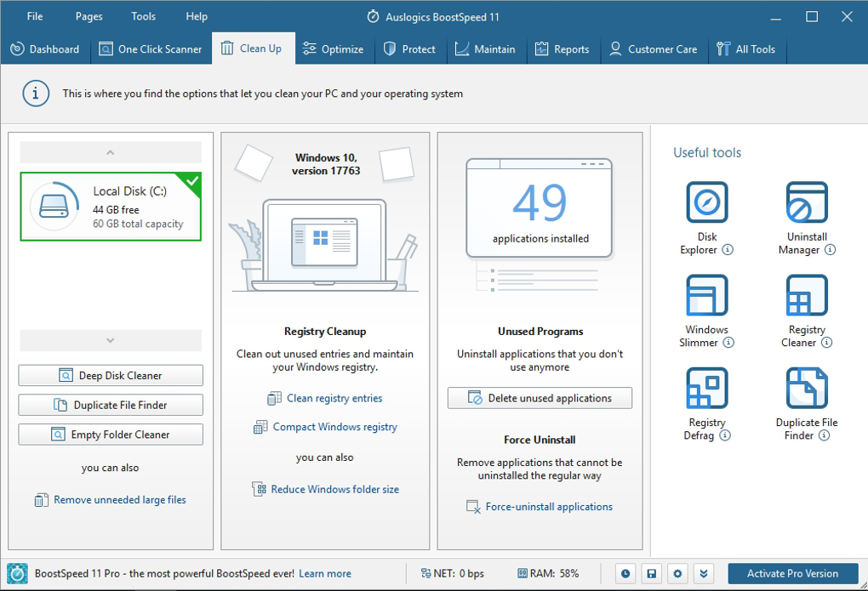The height and width of the screenshot is (591, 868).
Task: Click the RAM usage indicator
Action: coord(548,574)
